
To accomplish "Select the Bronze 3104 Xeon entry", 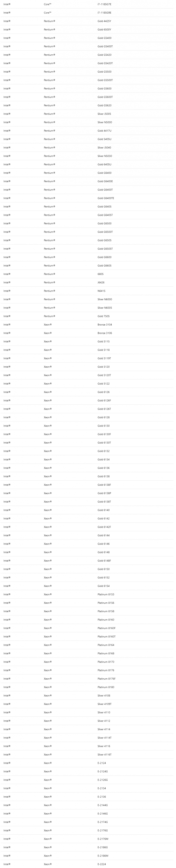I will pos(105,324).
